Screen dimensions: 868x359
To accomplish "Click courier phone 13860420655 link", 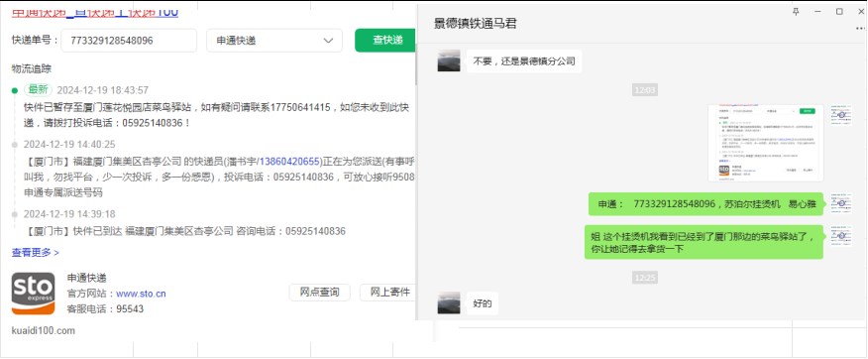I will (x=289, y=162).
